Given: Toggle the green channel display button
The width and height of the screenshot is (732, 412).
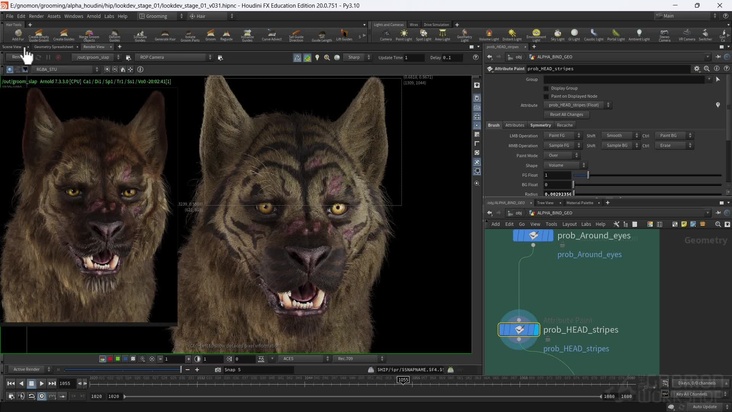Looking at the screenshot, I should tap(118, 359).
